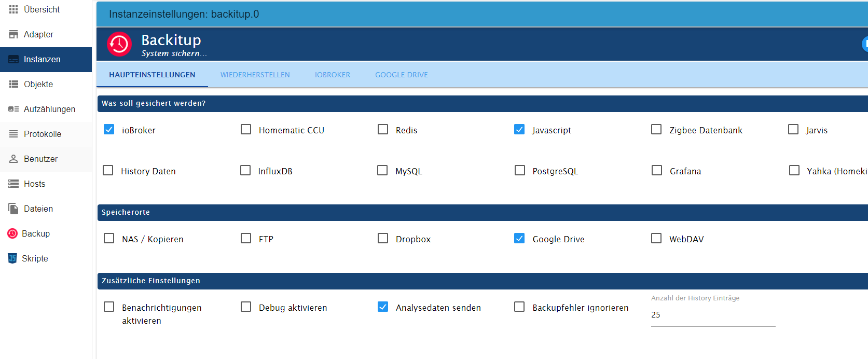
Task: Uncheck Analysedaten senden
Action: (383, 307)
